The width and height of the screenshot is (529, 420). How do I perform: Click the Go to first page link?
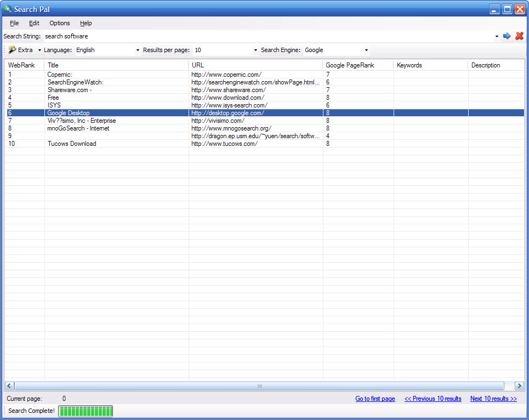coord(375,399)
